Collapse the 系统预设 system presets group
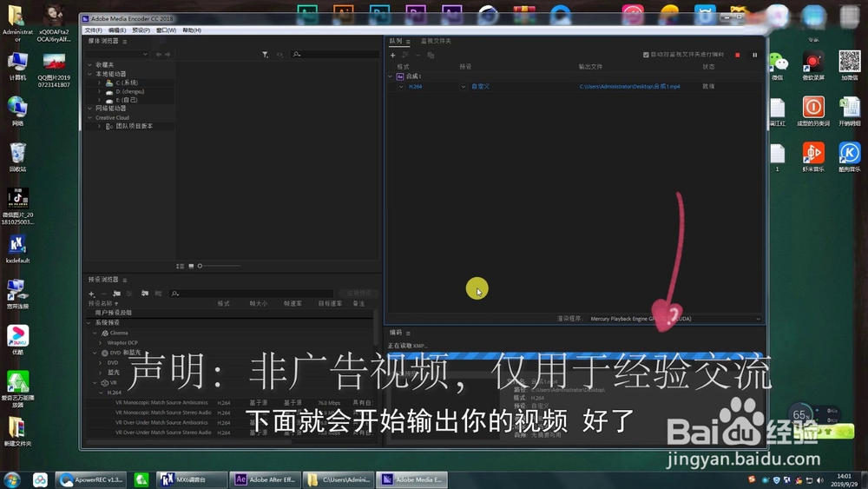This screenshot has width=868, height=489. click(x=89, y=323)
